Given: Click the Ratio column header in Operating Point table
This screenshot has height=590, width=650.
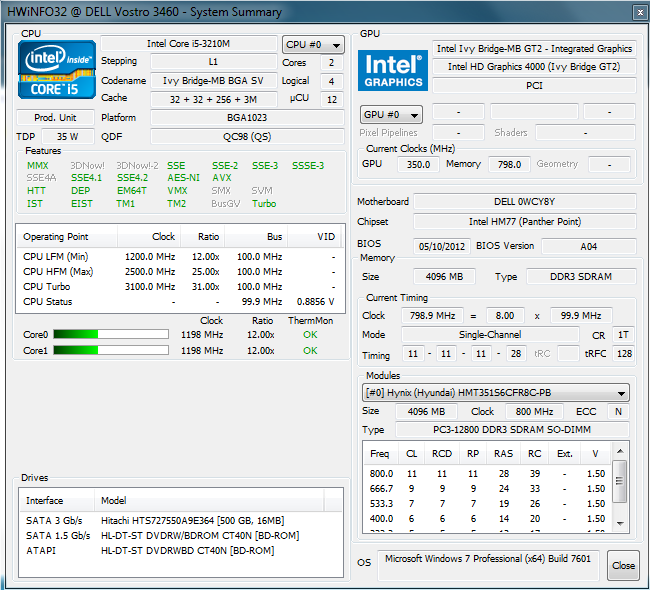Looking at the screenshot, I should coord(203,237).
